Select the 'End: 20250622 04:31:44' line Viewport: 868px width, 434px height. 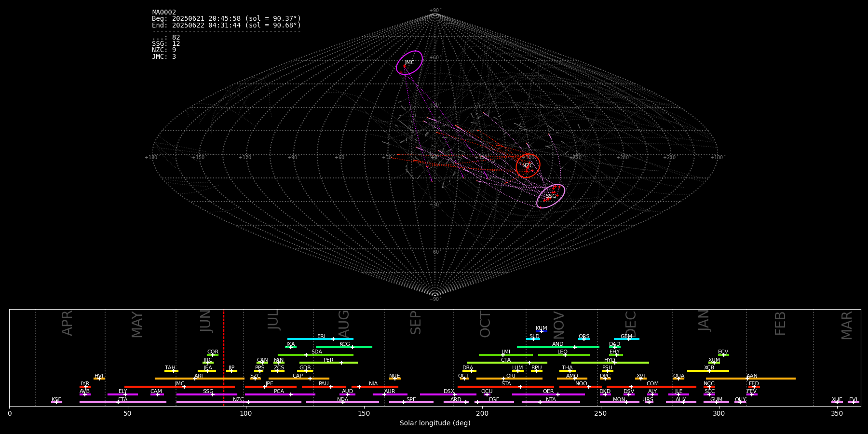click(x=226, y=25)
